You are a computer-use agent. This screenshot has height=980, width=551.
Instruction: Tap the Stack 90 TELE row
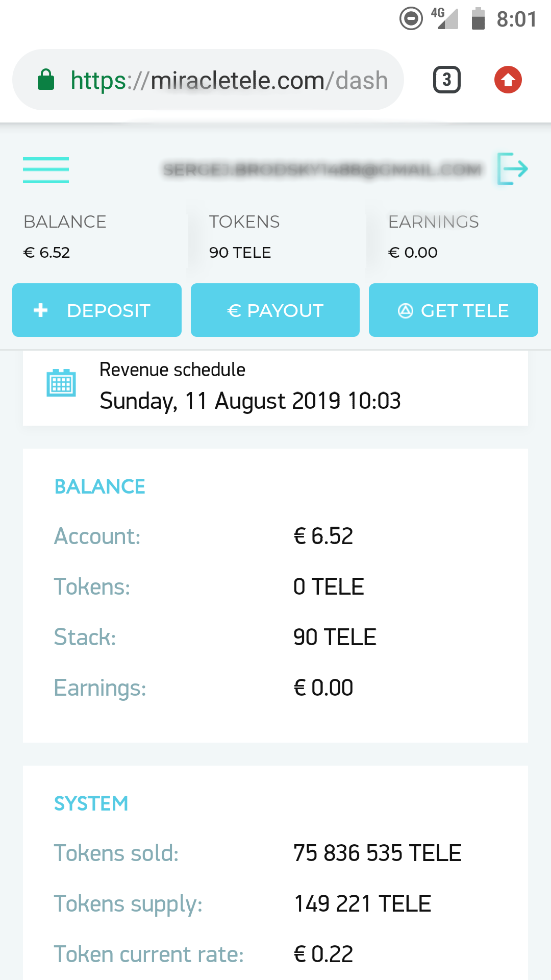pyautogui.click(x=275, y=637)
